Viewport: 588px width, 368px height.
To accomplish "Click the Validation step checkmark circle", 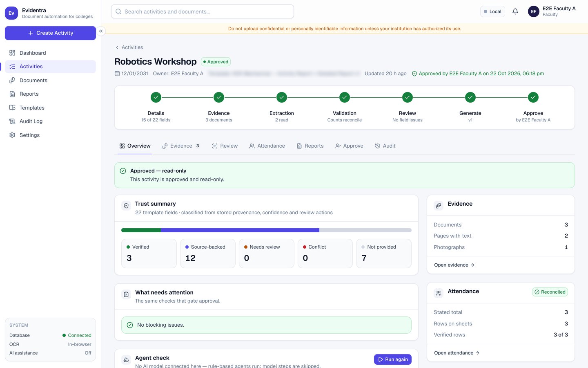I will (x=345, y=97).
